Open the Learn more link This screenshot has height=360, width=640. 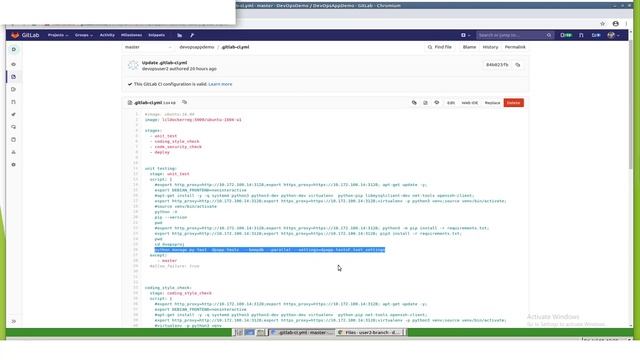tap(220, 84)
